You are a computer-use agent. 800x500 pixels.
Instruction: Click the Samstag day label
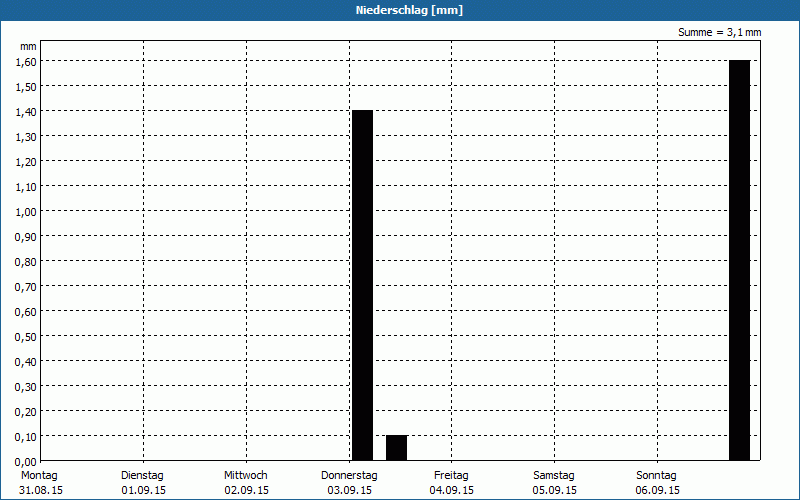[554, 475]
